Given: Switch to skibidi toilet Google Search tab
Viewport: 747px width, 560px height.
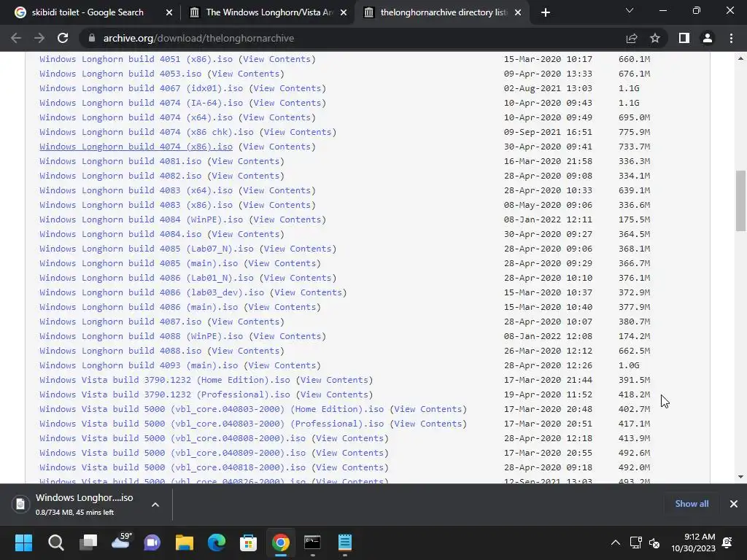Looking at the screenshot, I should [88, 12].
